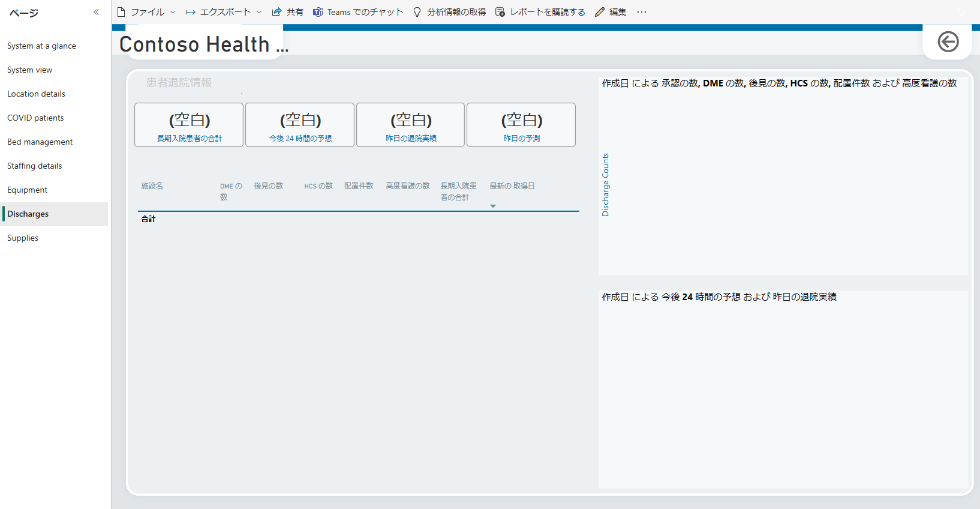
Task: Sort by 配置件数 column header
Action: [359, 186]
